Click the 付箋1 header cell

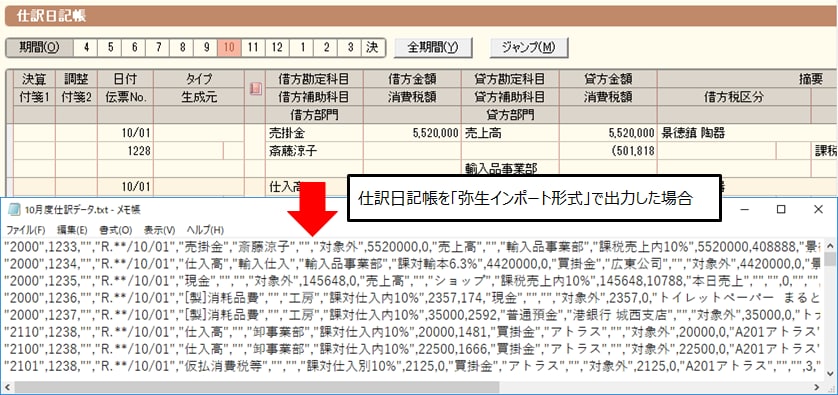pyautogui.click(x=34, y=97)
